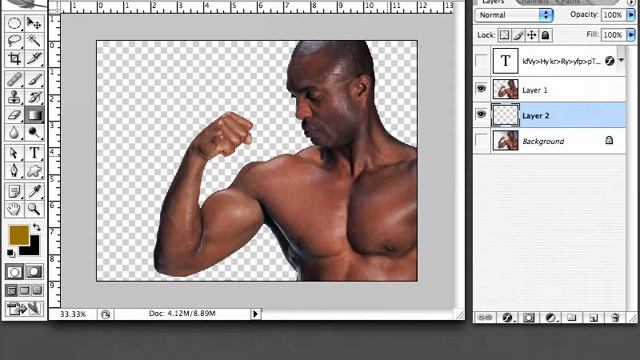Select the Move tool
This screenshot has height=360, width=640.
click(34, 23)
